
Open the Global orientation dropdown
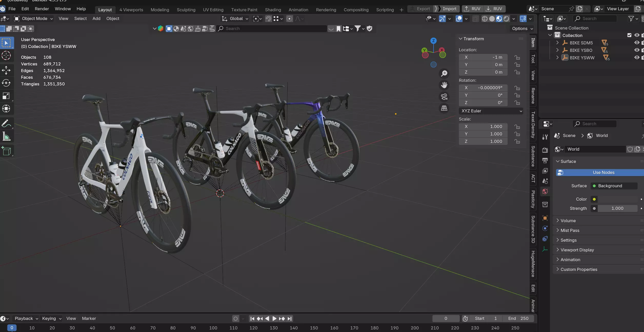point(235,19)
